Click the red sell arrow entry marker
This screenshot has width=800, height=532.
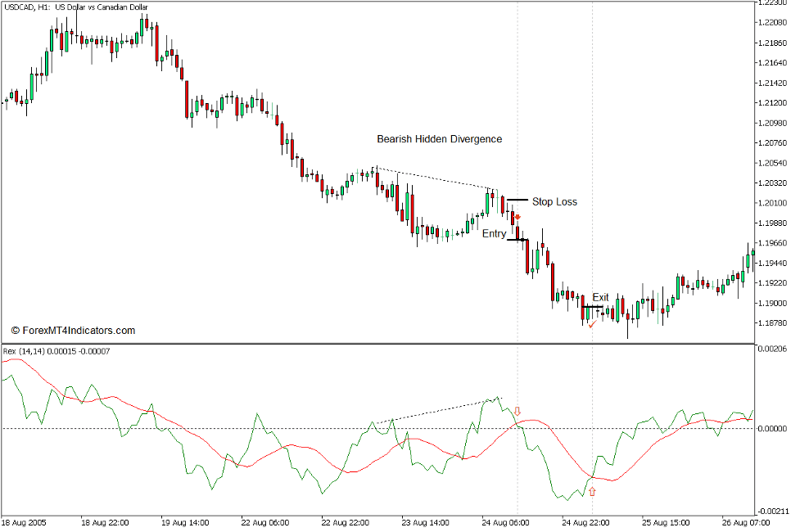[518, 217]
